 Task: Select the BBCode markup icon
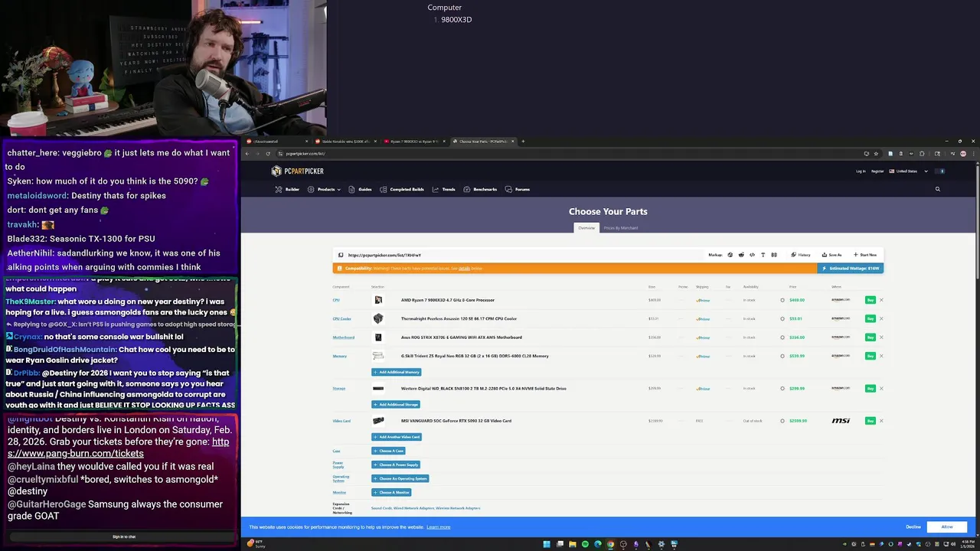[x=774, y=255]
